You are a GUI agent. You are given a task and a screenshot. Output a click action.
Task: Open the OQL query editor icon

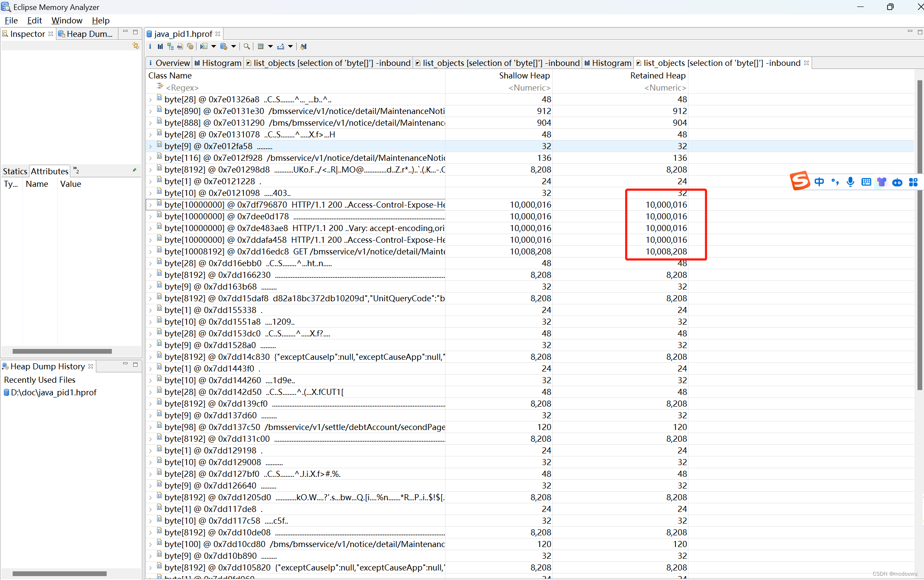pyautogui.click(x=180, y=46)
